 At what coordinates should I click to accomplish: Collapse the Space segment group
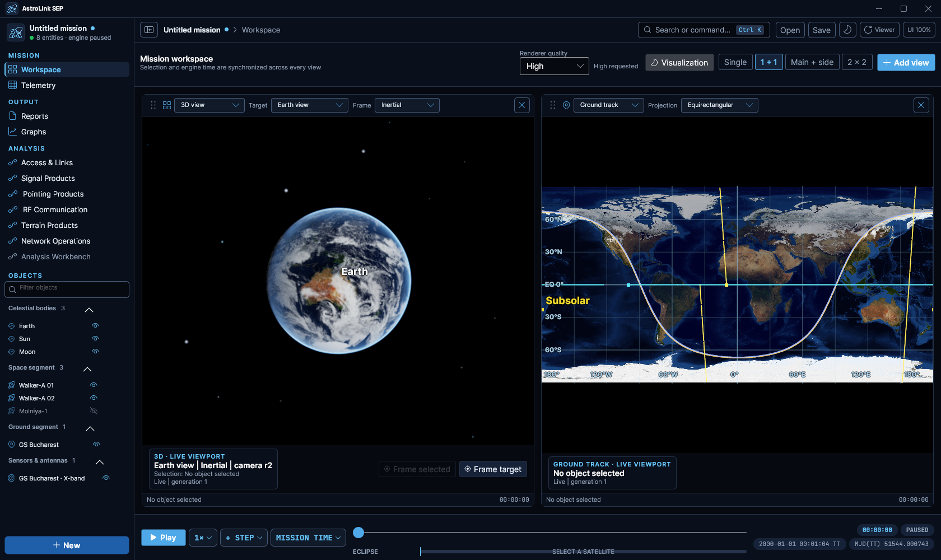pyautogui.click(x=87, y=369)
